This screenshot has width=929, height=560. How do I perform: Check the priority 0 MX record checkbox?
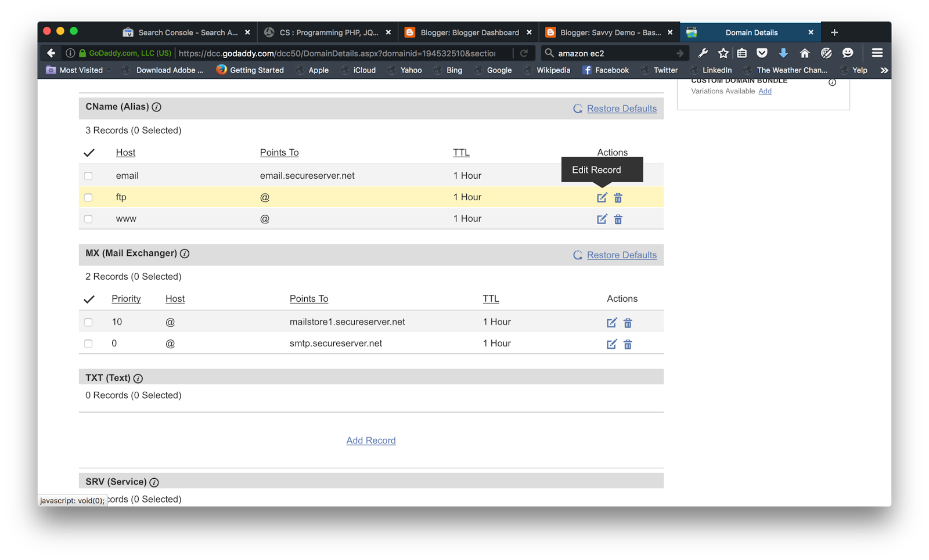pos(88,344)
